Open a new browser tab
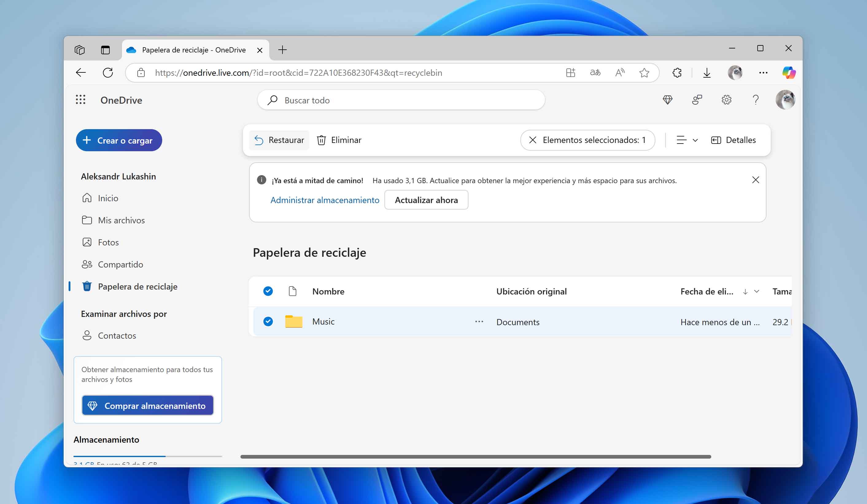The image size is (867, 504). point(282,50)
